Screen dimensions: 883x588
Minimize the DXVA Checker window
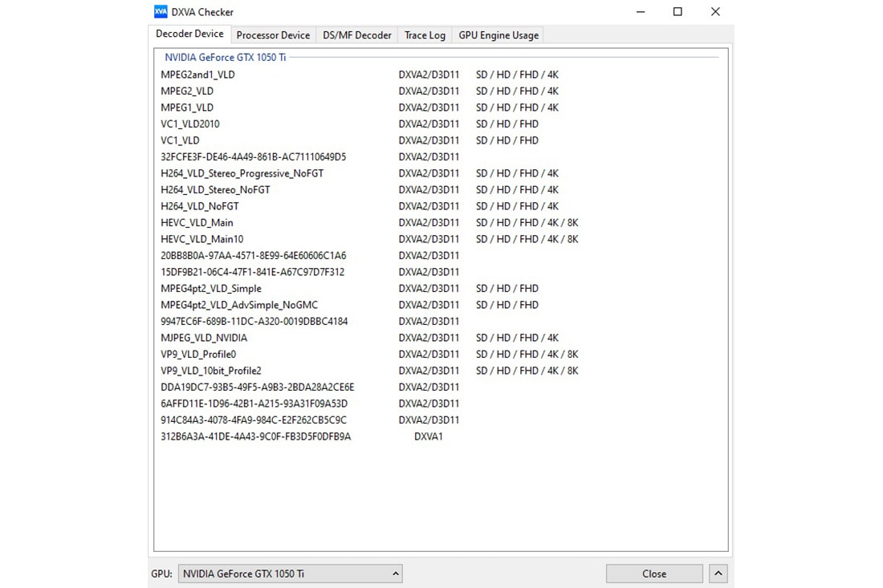pyautogui.click(x=641, y=12)
